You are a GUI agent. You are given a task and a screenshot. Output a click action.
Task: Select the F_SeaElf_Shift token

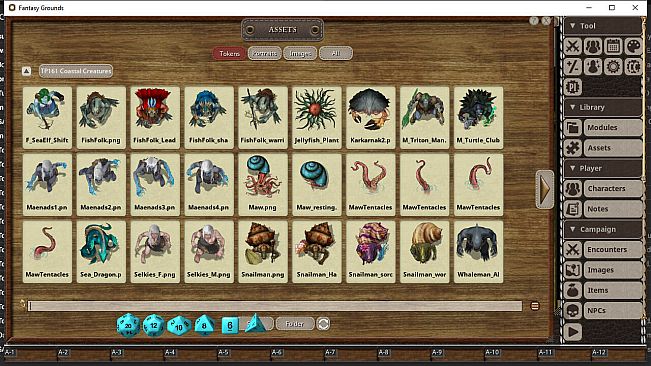point(47,117)
